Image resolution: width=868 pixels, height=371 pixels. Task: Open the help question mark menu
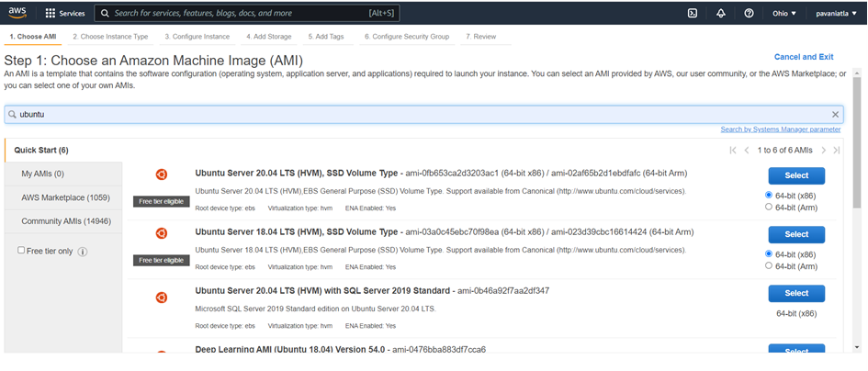coord(749,13)
